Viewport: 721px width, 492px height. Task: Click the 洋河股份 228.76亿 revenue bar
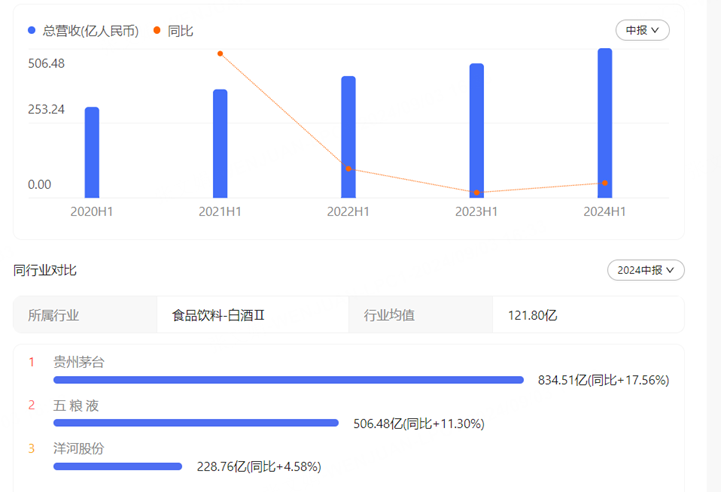click(118, 466)
